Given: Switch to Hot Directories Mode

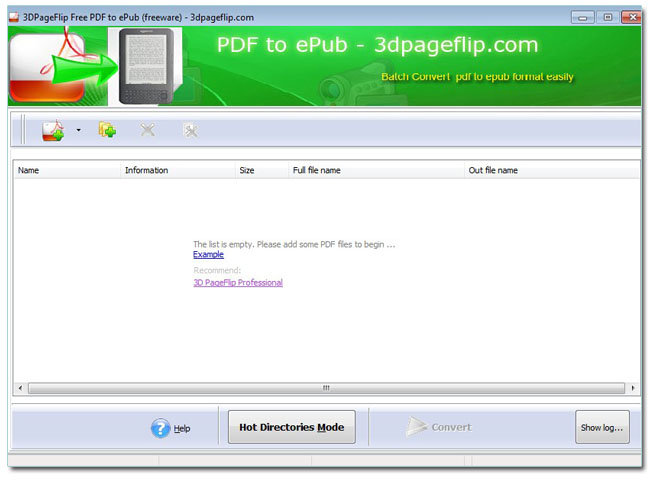Looking at the screenshot, I should pyautogui.click(x=291, y=427).
